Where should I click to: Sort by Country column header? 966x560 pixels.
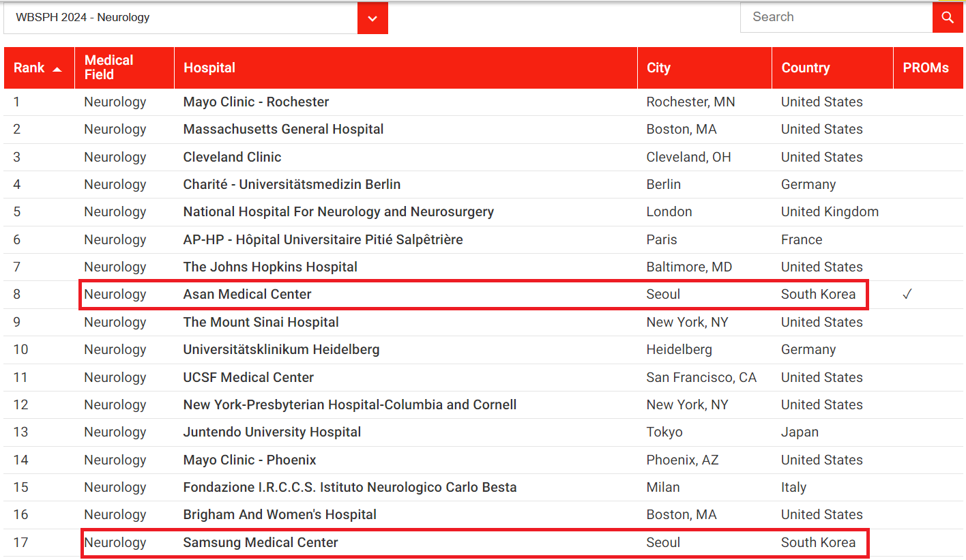pyautogui.click(x=832, y=68)
